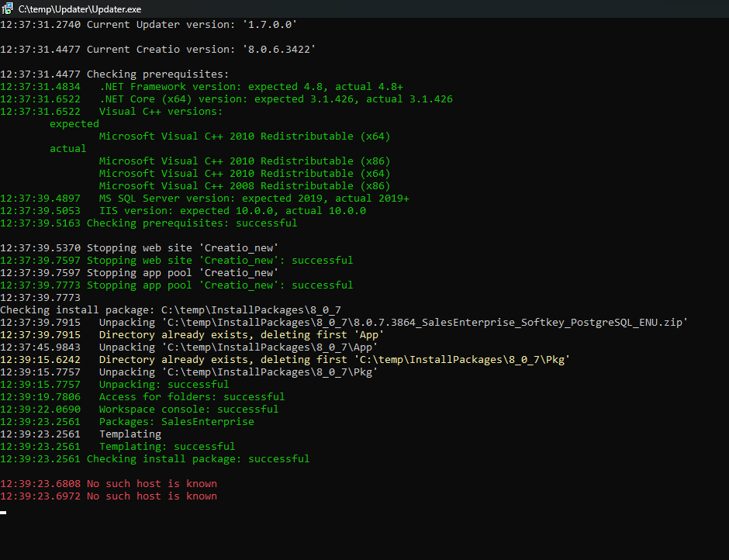Click the second red 'No such host is known' at 12:39:23.6972
Image resolution: width=729 pixels, height=560 pixels.
[x=109, y=496]
